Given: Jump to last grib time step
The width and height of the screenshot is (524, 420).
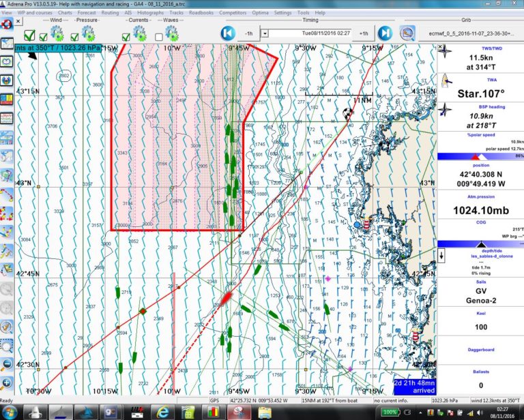Looking at the screenshot, I should coord(385,33).
